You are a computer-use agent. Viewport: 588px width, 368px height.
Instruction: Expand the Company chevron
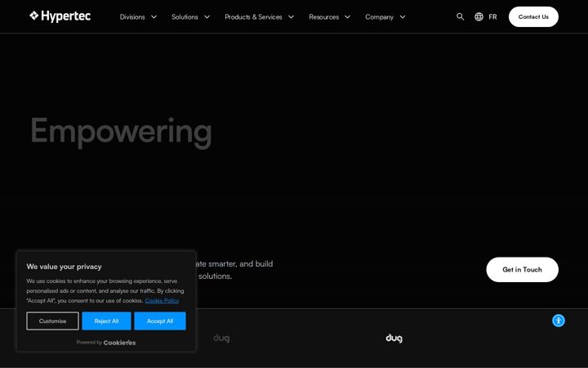[x=403, y=17]
